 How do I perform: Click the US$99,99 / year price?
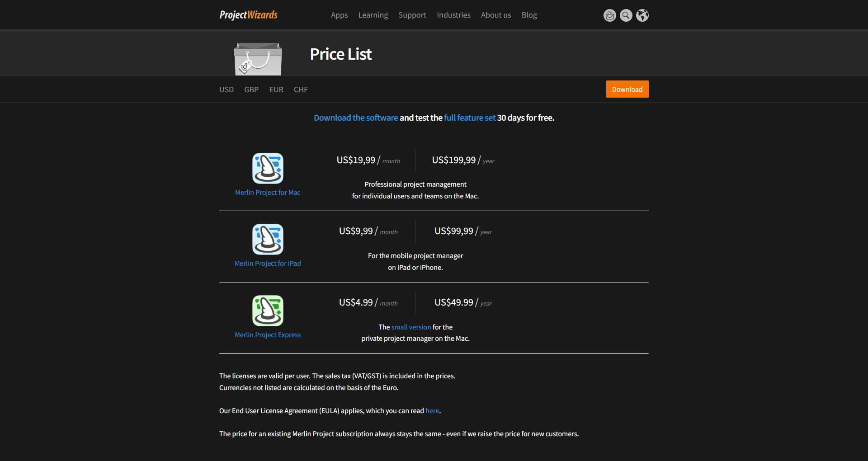pos(463,231)
